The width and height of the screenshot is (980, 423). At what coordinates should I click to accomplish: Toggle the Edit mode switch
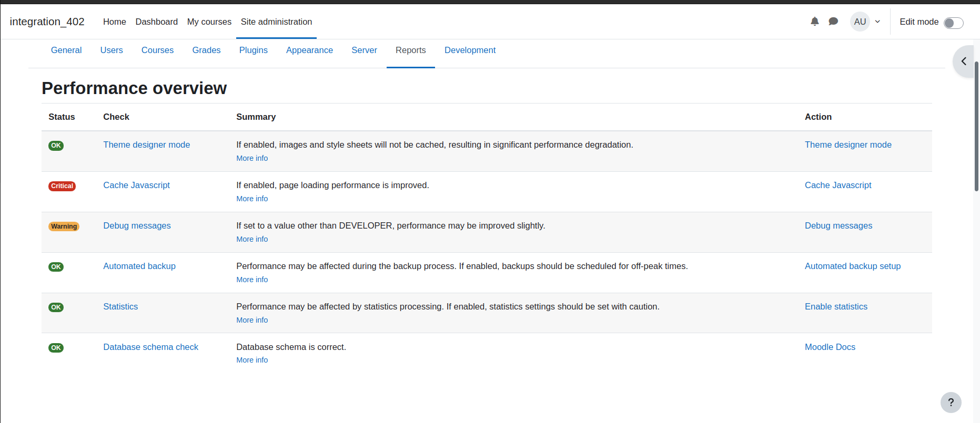pos(953,23)
